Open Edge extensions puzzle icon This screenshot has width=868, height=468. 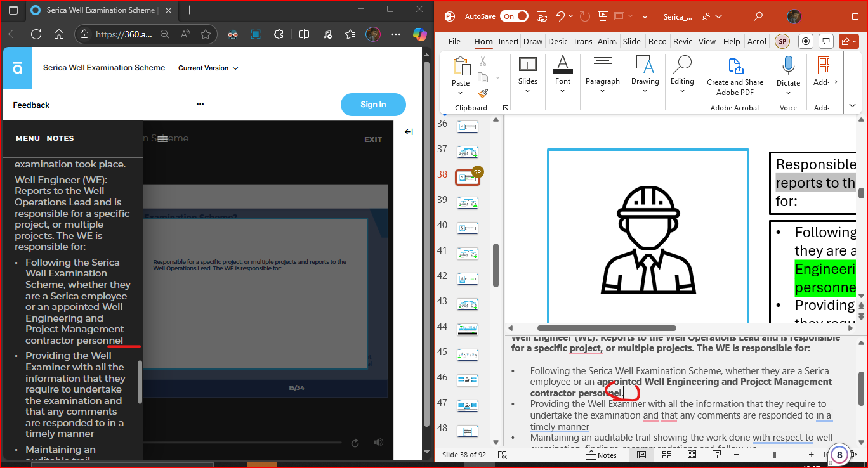[x=279, y=34]
